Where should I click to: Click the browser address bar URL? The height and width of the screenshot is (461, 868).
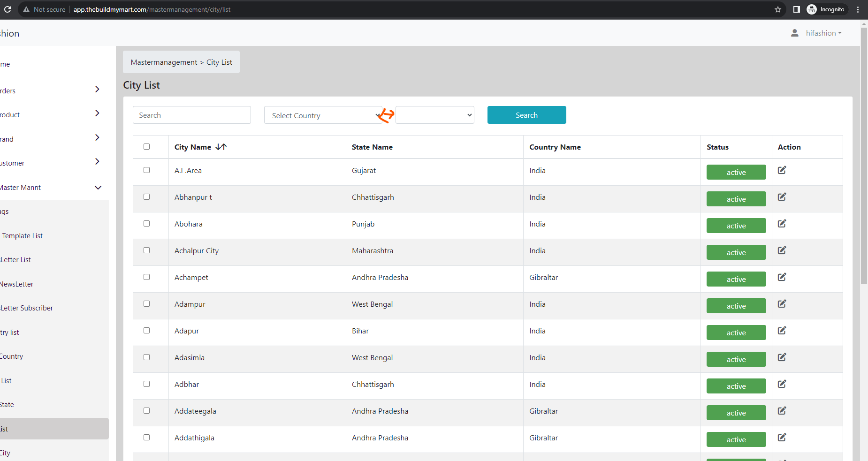tap(152, 9)
